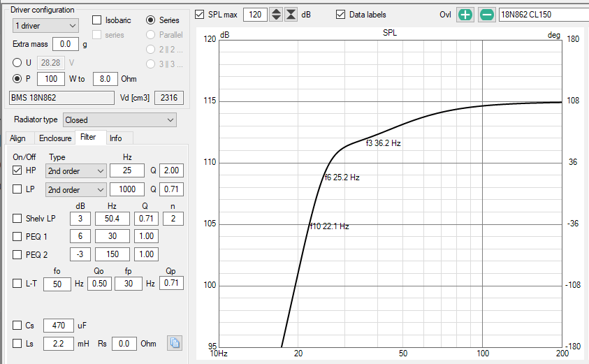
Task: Enable the LP filter checkbox
Action: [x=17, y=189]
